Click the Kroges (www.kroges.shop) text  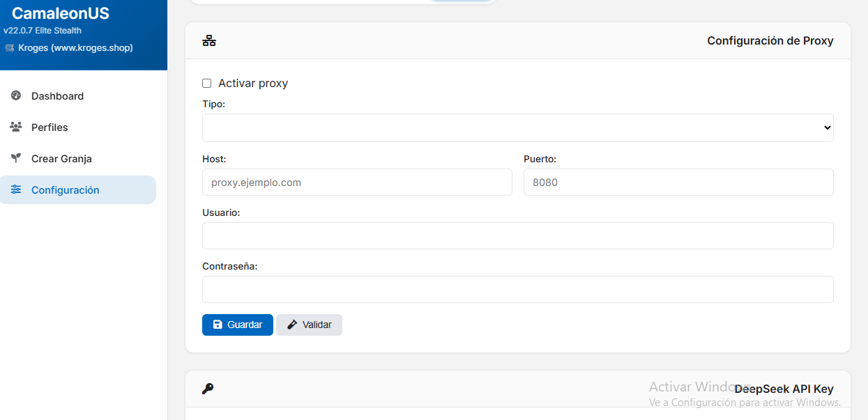(75, 48)
